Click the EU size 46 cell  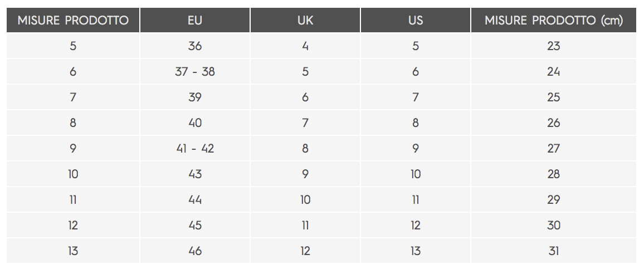click(194, 251)
